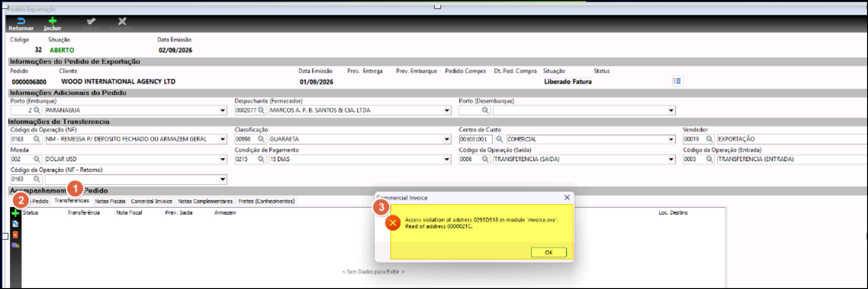Open the 15 DIAS payment condition dropdown

click(x=447, y=160)
